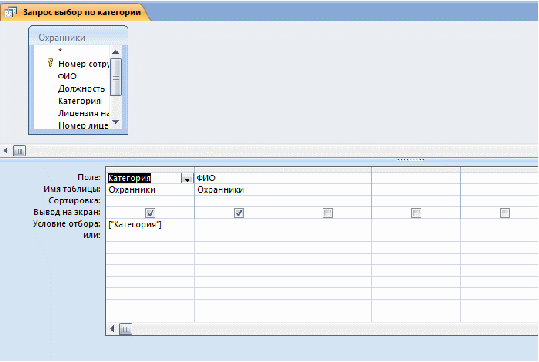Select the Должность field in the field list
Image resolution: width=539 pixels, height=362 pixels.
pyautogui.click(x=81, y=89)
